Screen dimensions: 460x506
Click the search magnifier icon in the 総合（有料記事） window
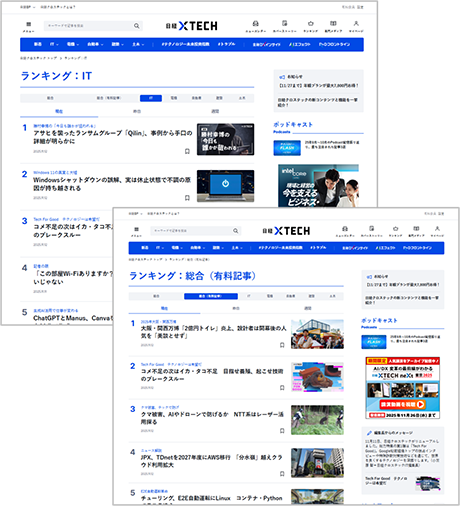[236, 231]
